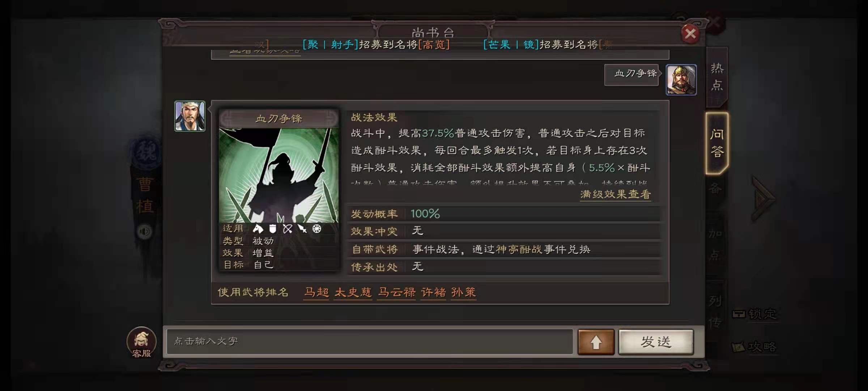Open the golden-helmet general avatar
868x391 pixels.
pos(681,80)
